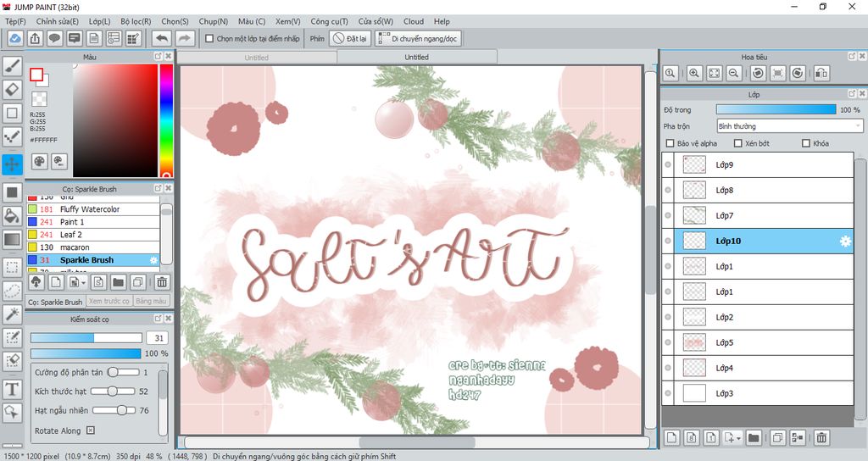Open Lớp10 layer settings gear
Viewport: 868px width, 461px height.
[x=845, y=242]
